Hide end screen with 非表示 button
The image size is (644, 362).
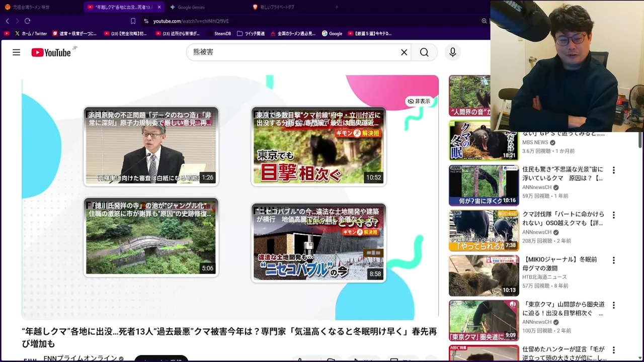(419, 101)
